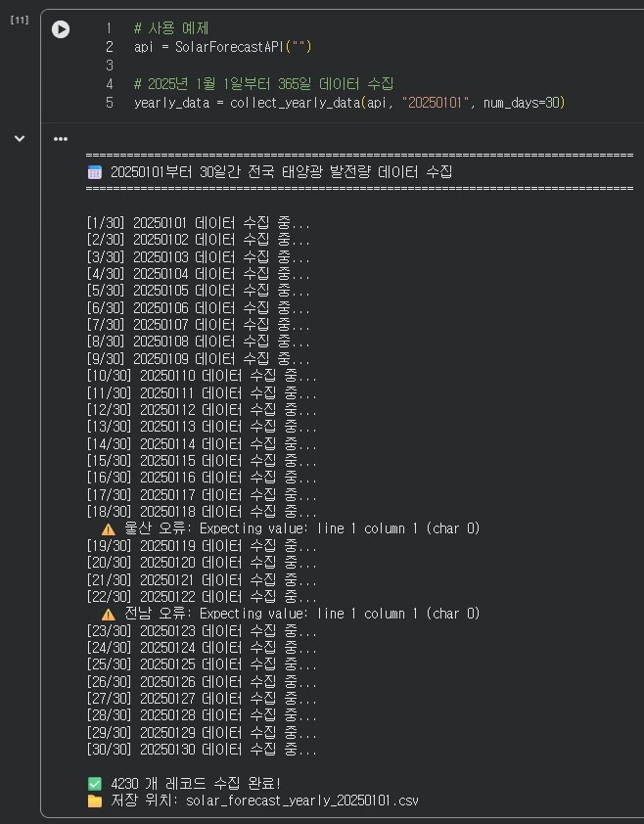
Task: Click num_days=30 argument in code
Action: 521,103
